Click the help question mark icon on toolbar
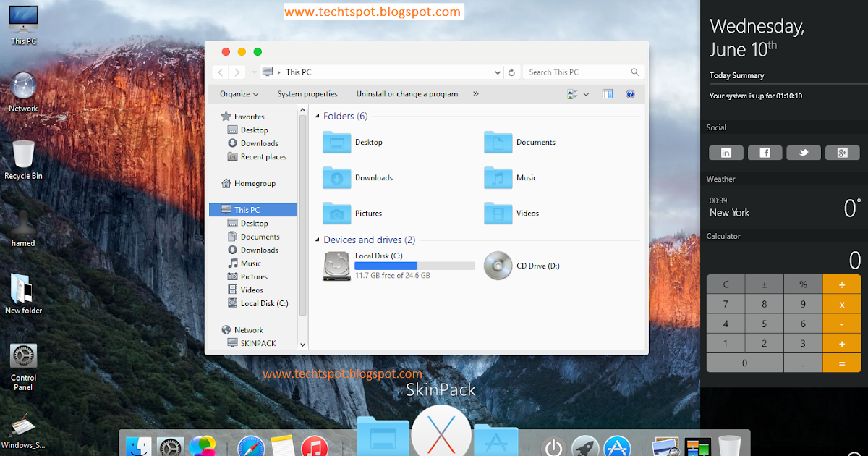Viewport: 868px width, 456px height. 630,93
